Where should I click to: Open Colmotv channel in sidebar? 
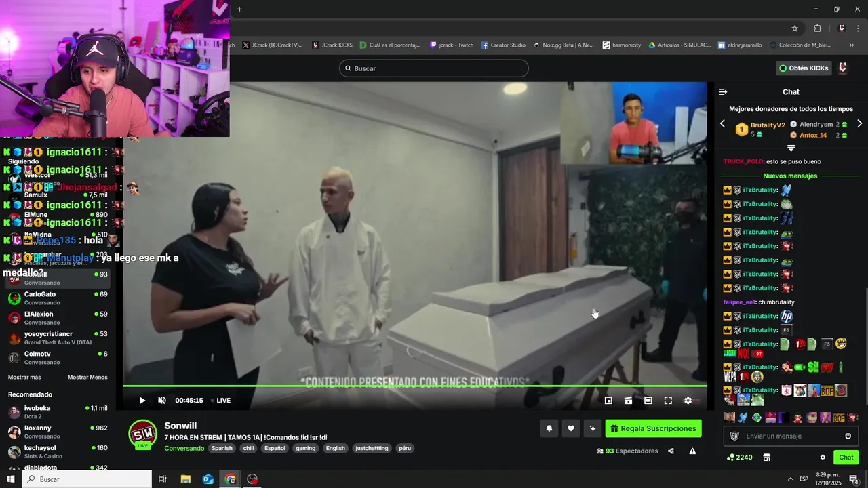[x=58, y=358]
